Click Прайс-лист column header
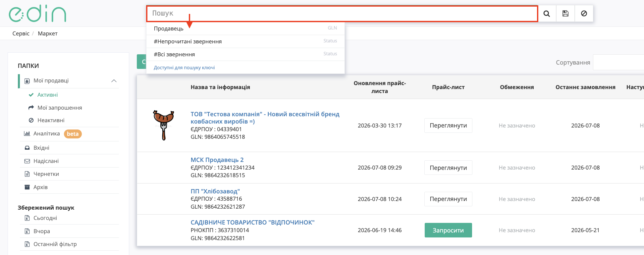This screenshot has width=644, height=255. (x=448, y=87)
